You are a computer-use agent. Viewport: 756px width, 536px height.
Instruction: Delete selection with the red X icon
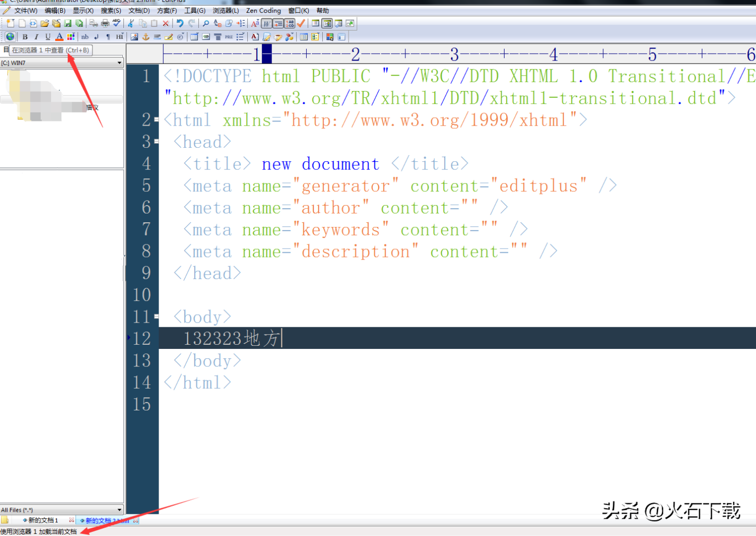tap(166, 23)
